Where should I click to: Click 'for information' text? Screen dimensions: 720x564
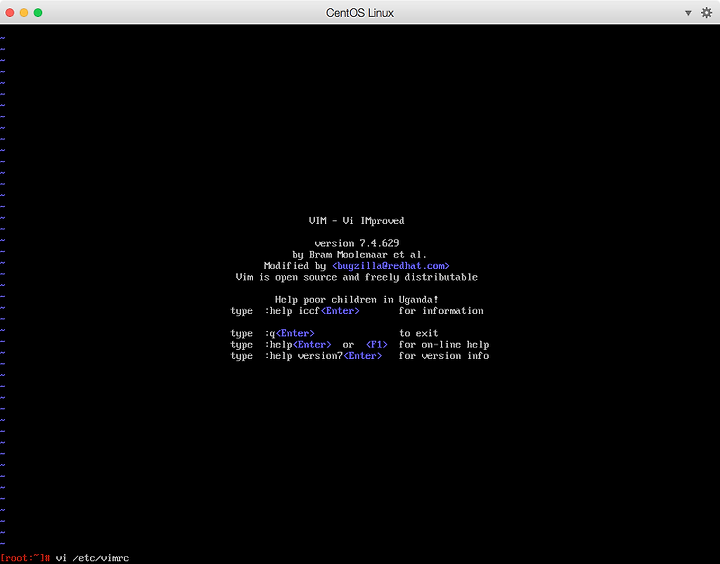tap(441, 311)
